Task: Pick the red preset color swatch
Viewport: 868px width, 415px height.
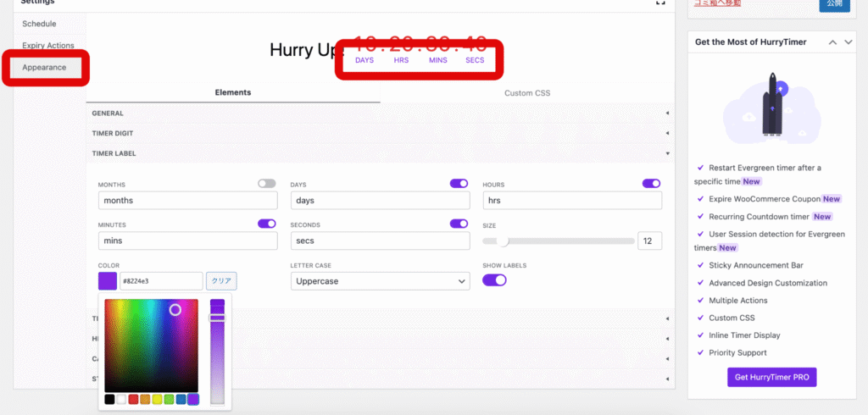Action: pyautogui.click(x=133, y=399)
